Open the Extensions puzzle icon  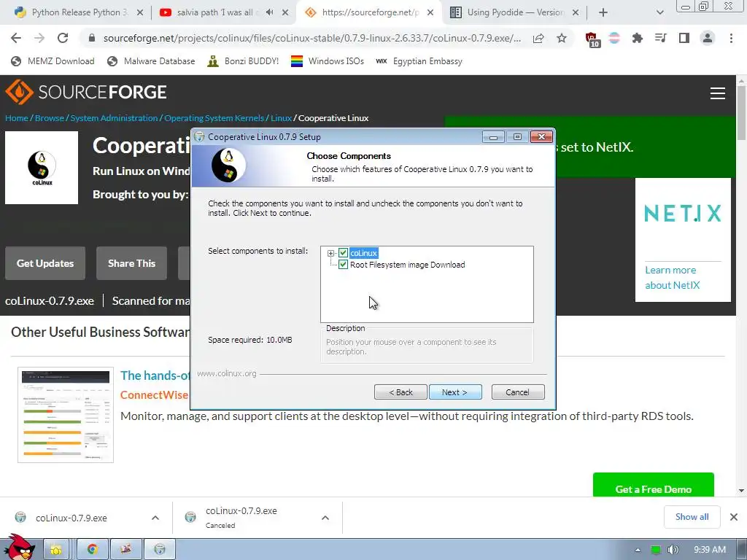pyautogui.click(x=637, y=38)
